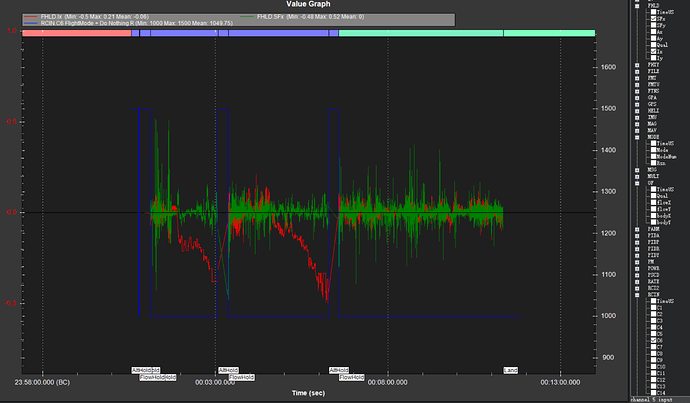Expand the PIDR tree node
The width and height of the screenshot is (690, 403).
(637, 249)
